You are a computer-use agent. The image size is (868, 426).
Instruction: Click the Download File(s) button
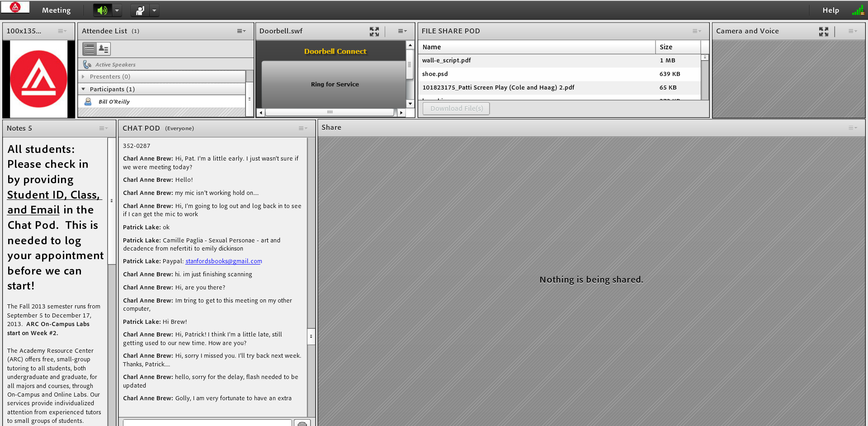tap(456, 109)
